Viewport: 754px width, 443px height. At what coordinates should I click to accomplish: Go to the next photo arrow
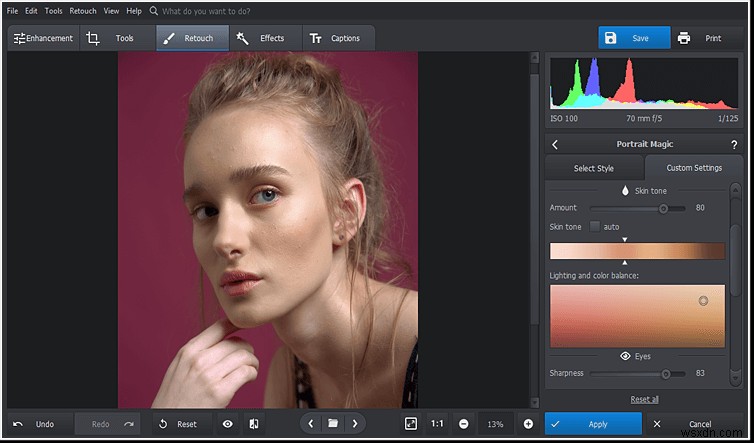click(x=355, y=424)
